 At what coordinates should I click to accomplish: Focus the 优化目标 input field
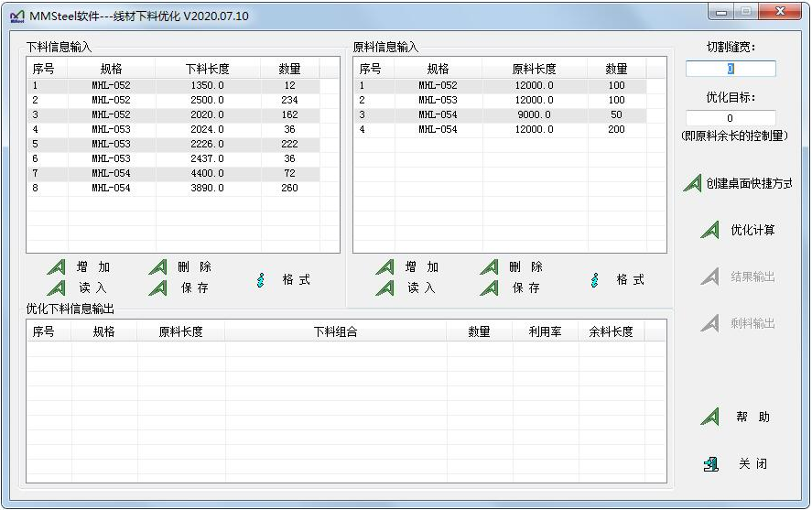point(731,118)
